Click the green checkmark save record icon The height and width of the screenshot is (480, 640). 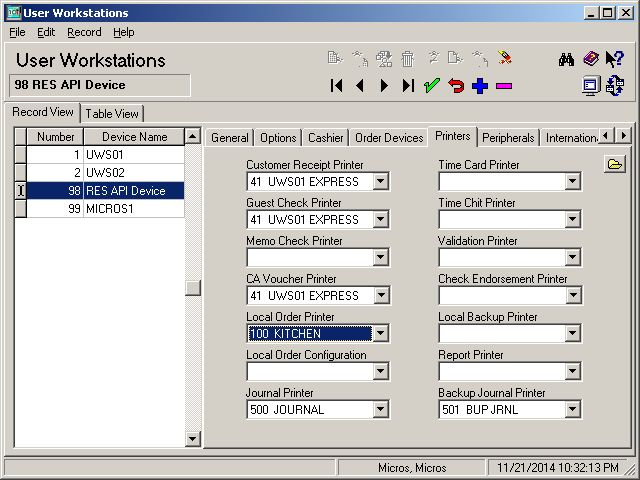click(431, 86)
